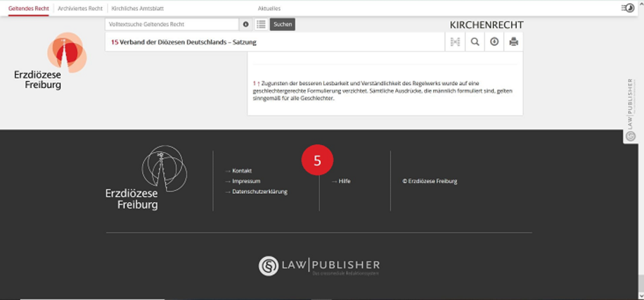Open the Archiviertes Recht tab
644x300 pixels.
pyautogui.click(x=80, y=8)
